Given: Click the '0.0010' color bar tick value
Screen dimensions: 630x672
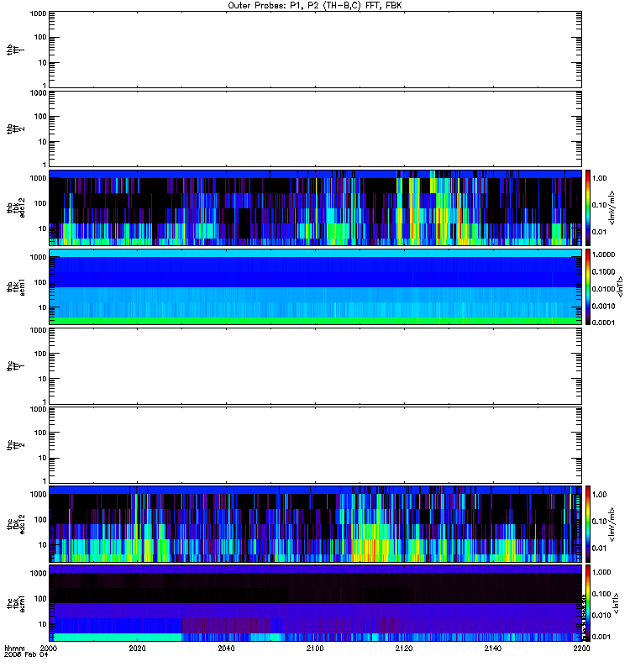Looking at the screenshot, I should click(x=603, y=306).
